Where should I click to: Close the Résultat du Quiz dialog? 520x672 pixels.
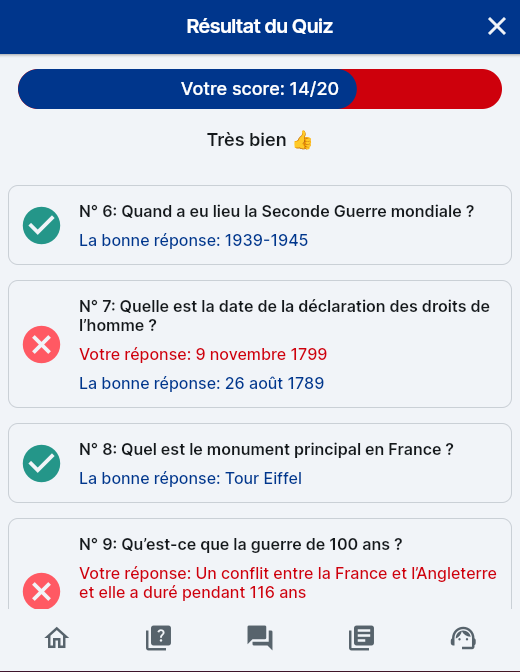click(x=497, y=26)
